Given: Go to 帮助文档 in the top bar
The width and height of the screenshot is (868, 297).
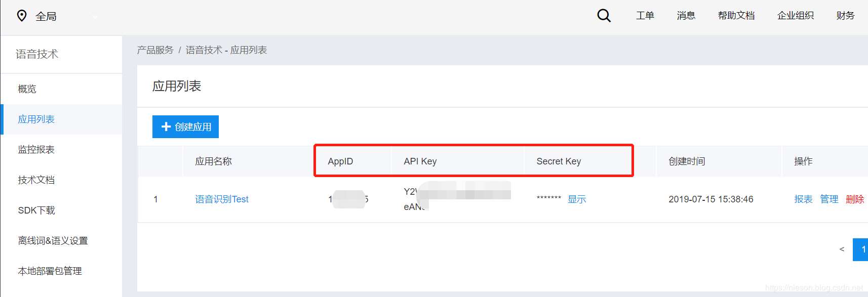Looking at the screenshot, I should 736,16.
